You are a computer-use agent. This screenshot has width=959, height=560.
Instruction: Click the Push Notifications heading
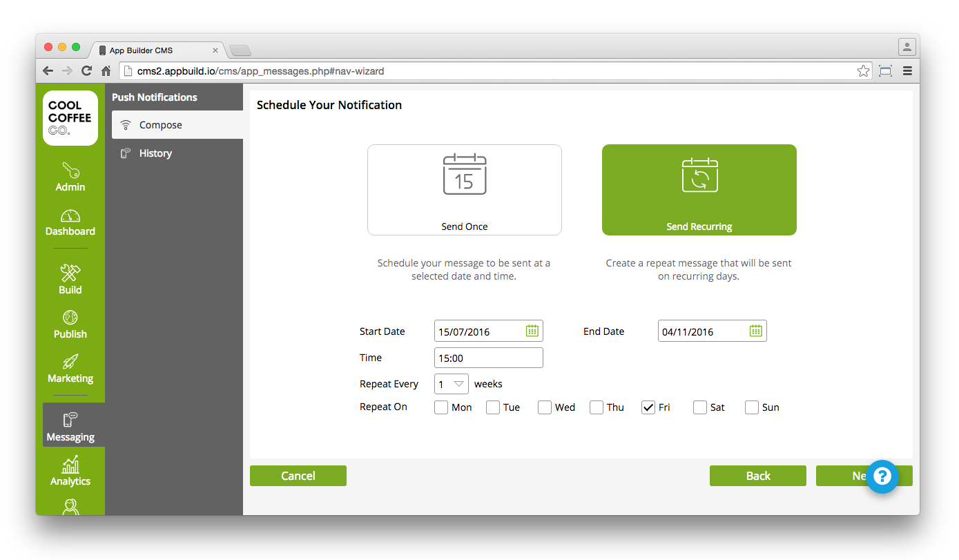click(x=155, y=97)
